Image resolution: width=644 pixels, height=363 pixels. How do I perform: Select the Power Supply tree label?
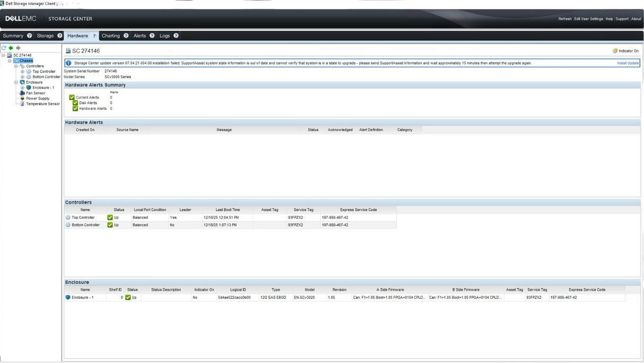tap(38, 98)
